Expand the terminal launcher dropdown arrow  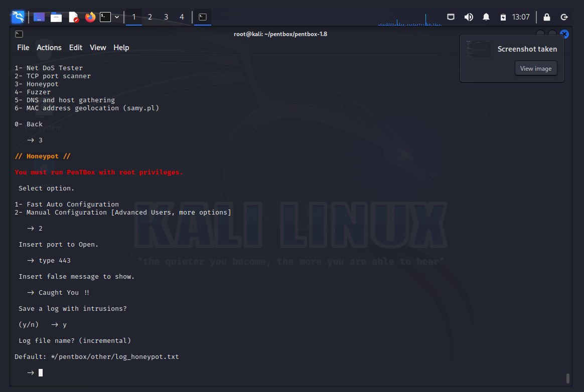[x=117, y=17]
